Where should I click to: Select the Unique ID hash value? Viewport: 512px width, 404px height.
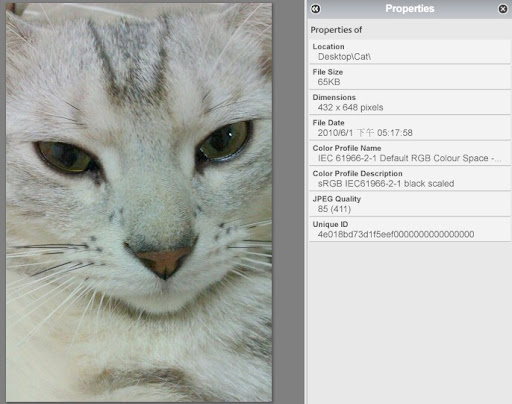(396, 234)
